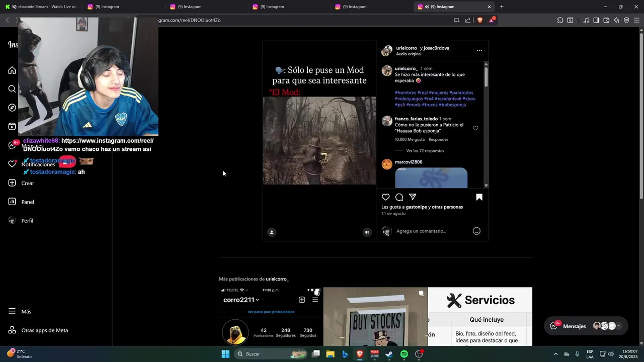Toggle the saved bookmark on the reel
The width and height of the screenshot is (644, 362).
479,197
